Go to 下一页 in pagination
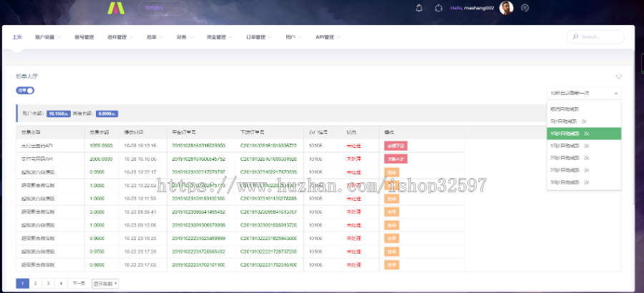Screen dimensions: 644x293 tap(79, 283)
